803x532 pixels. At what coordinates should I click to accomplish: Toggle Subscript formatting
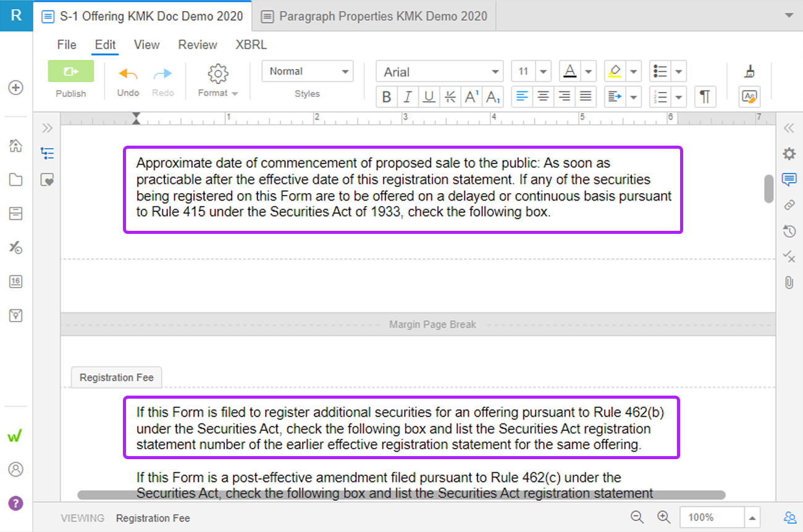tap(493, 97)
